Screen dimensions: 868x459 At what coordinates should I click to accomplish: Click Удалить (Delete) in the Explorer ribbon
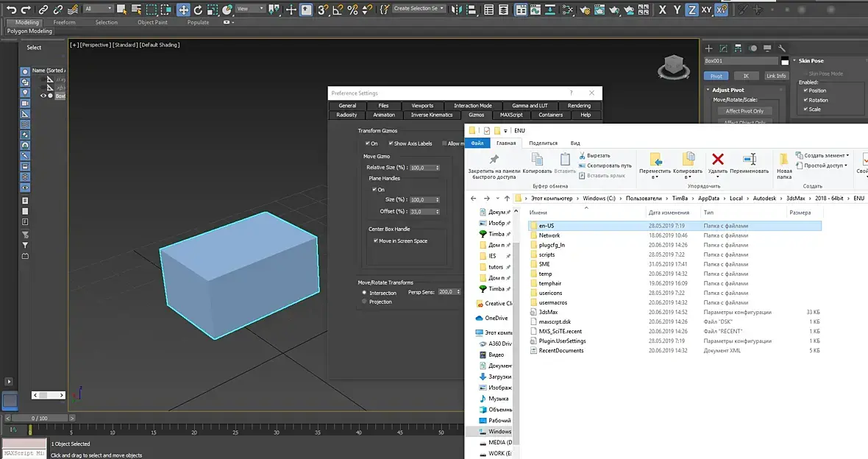718,164
